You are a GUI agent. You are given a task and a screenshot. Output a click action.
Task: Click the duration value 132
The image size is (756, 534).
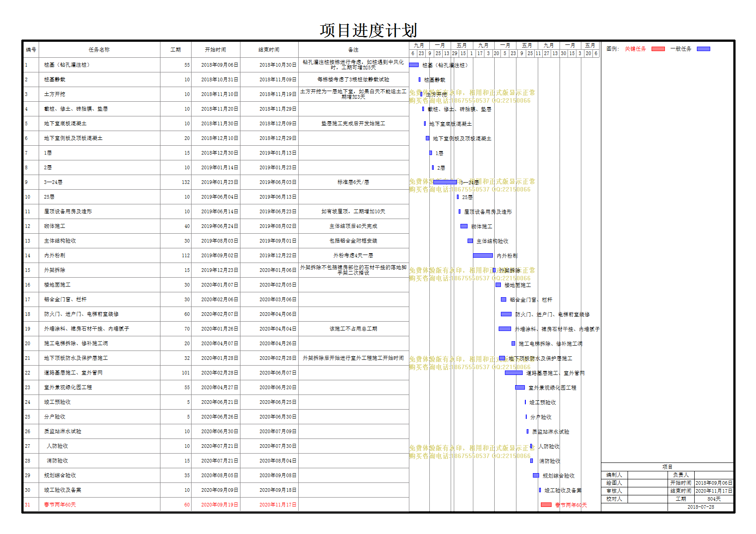(186, 182)
